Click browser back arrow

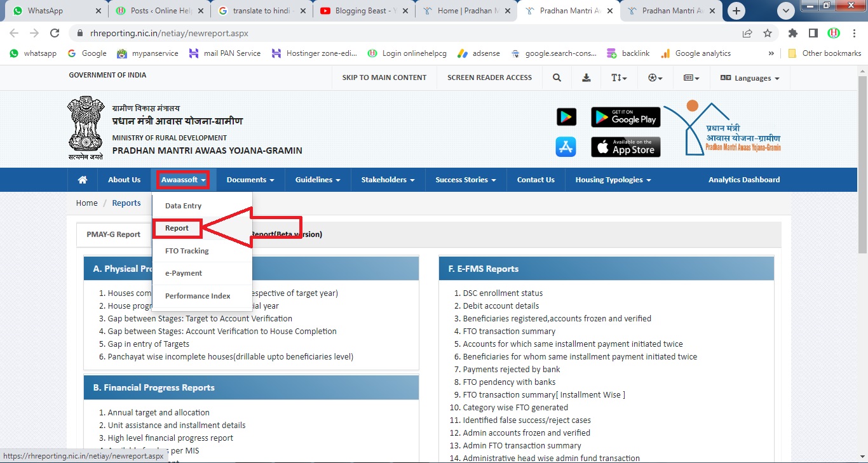click(x=14, y=34)
